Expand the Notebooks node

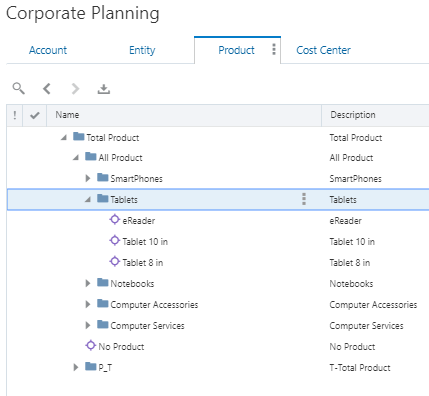point(88,283)
